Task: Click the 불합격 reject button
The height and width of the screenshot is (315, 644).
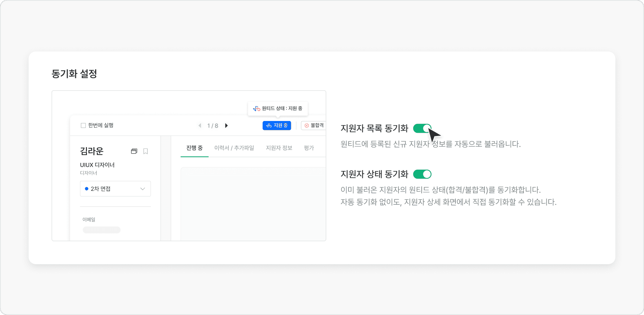Action: (x=314, y=126)
